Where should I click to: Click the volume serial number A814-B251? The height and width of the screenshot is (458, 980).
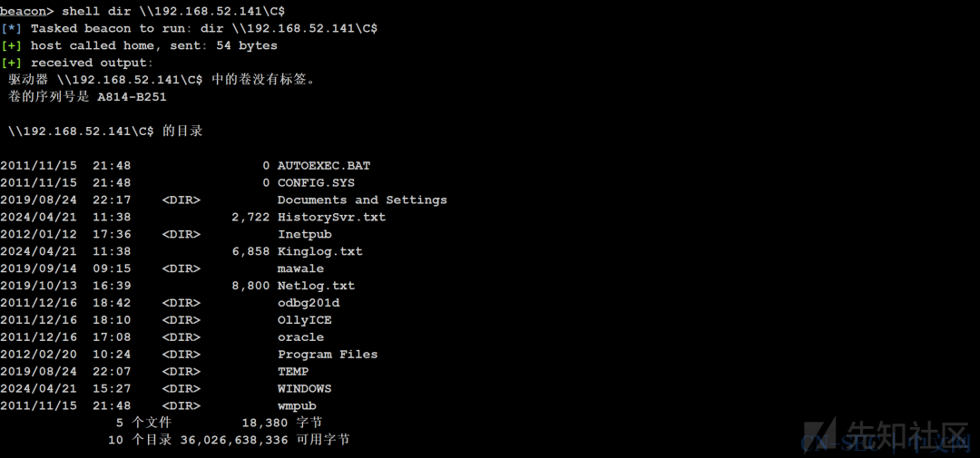point(132,97)
